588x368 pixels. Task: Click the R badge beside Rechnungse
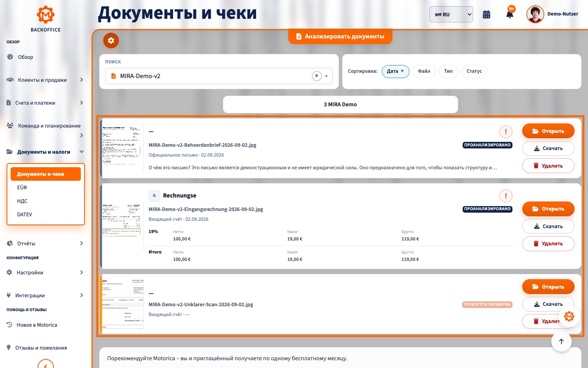[x=154, y=196]
